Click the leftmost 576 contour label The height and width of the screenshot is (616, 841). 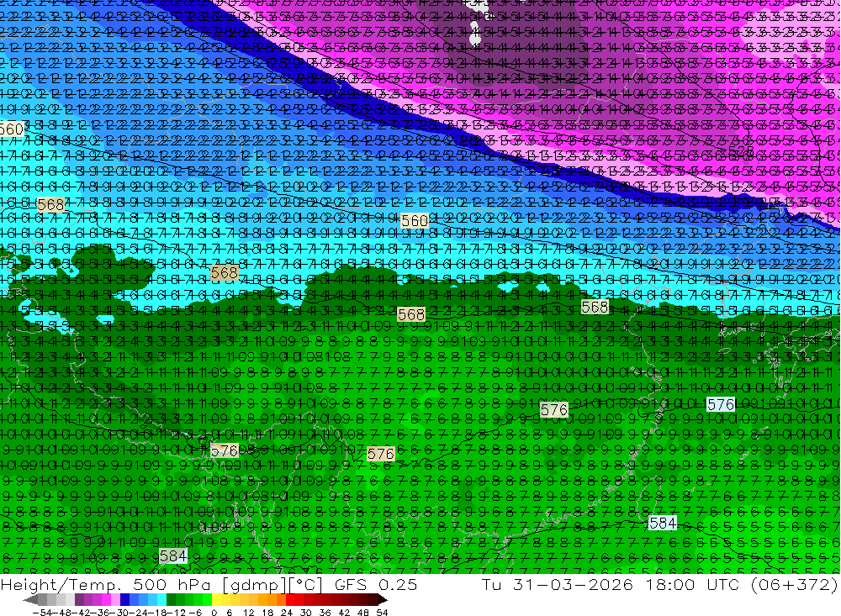pos(225,451)
